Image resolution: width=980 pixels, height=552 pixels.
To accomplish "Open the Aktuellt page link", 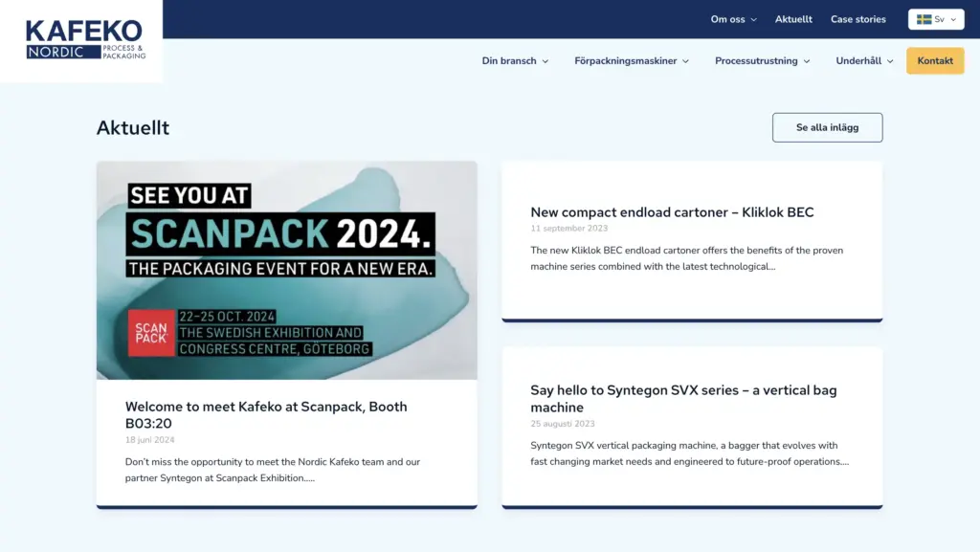I will coord(793,19).
